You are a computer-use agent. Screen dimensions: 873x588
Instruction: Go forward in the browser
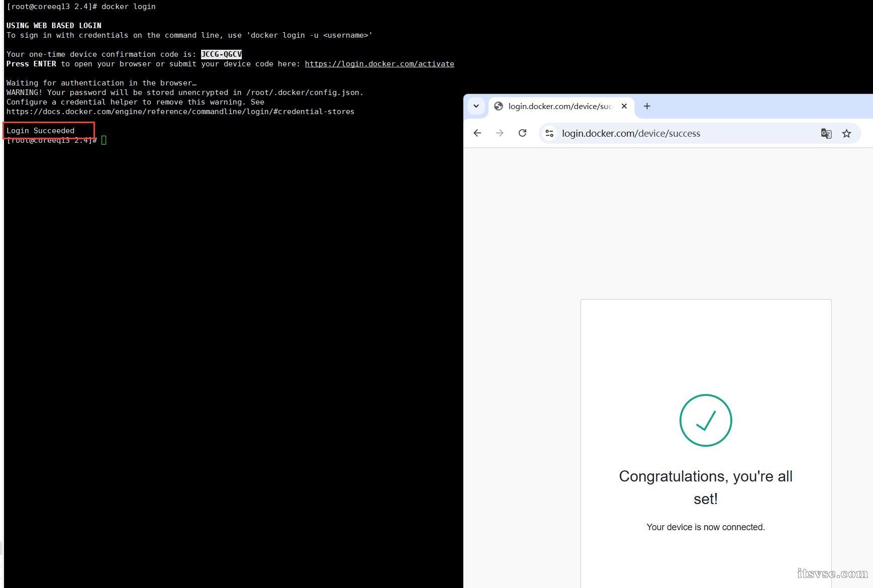coord(500,133)
